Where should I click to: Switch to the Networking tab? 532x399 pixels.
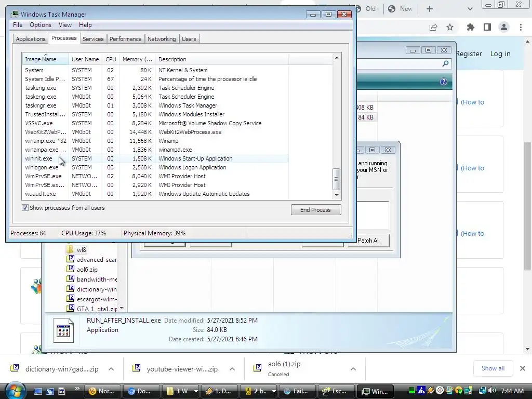[x=162, y=38]
